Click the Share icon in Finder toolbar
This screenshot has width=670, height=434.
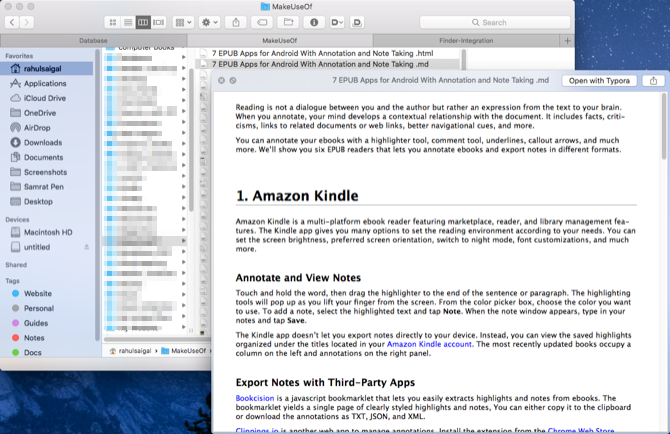[x=235, y=21]
